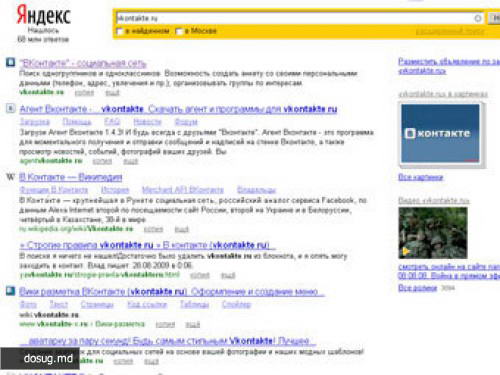Open 'ещё' under the Вики разметка result

tap(193, 324)
